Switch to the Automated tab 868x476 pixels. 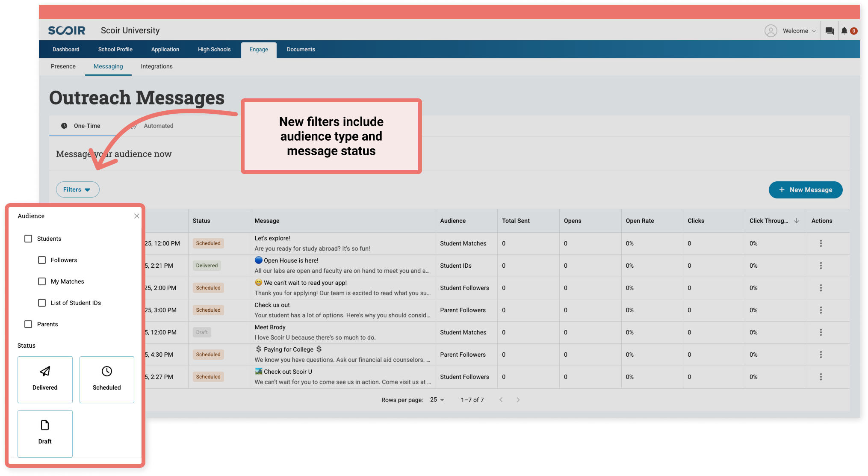(x=158, y=125)
